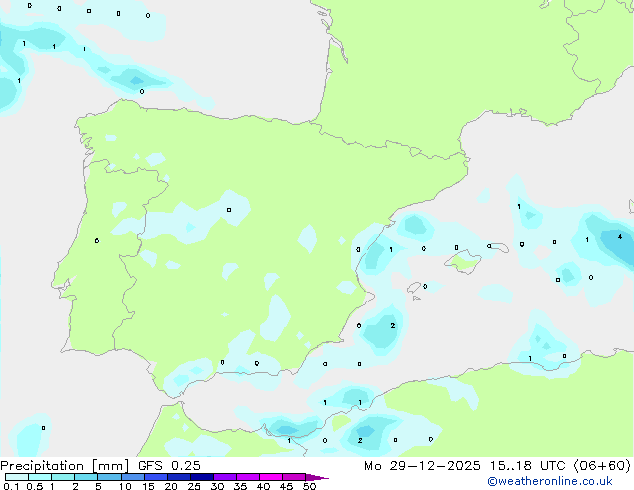This screenshot has width=634, height=490.
Task: Click the time range "15..18 UTC"
Action: point(527,466)
